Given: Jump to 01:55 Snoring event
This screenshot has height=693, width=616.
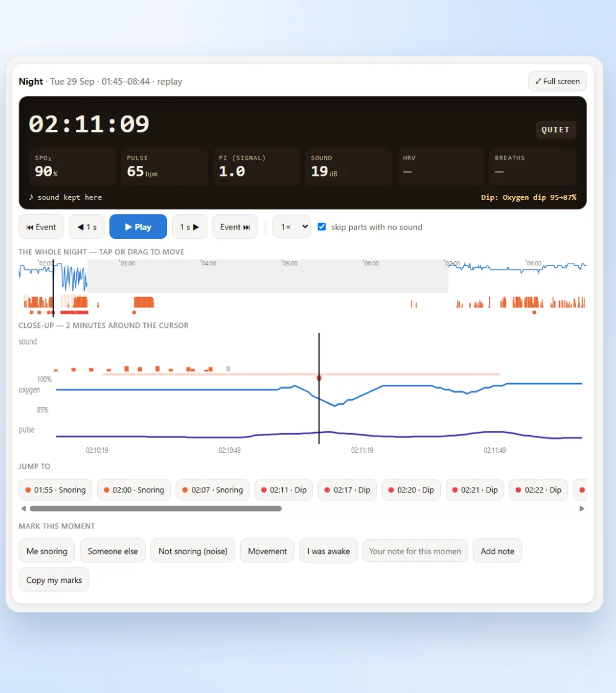Looking at the screenshot, I should [x=56, y=489].
